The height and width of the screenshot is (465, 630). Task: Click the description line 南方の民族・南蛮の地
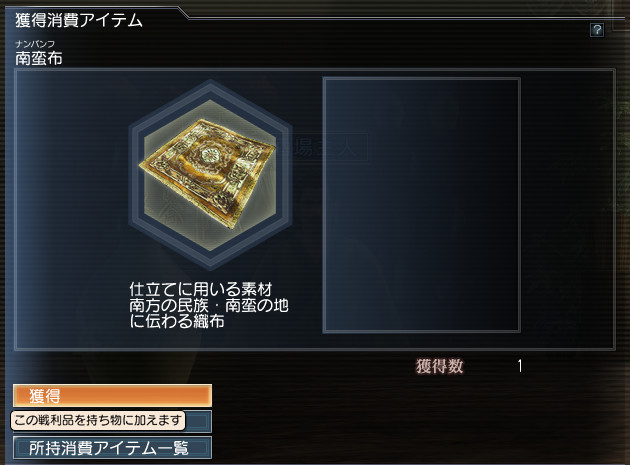[209, 305]
